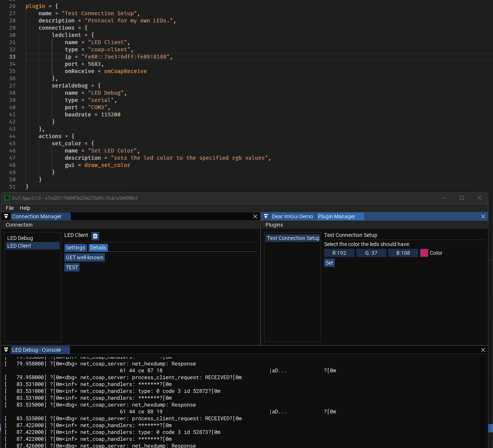493x448 pixels.
Task: Click the B:108 blue value field
Action: click(403, 253)
